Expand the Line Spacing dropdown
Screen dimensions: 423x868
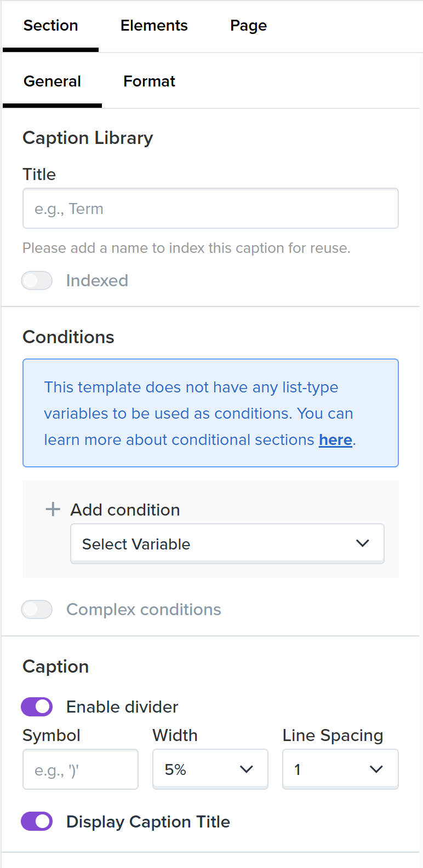point(329,769)
